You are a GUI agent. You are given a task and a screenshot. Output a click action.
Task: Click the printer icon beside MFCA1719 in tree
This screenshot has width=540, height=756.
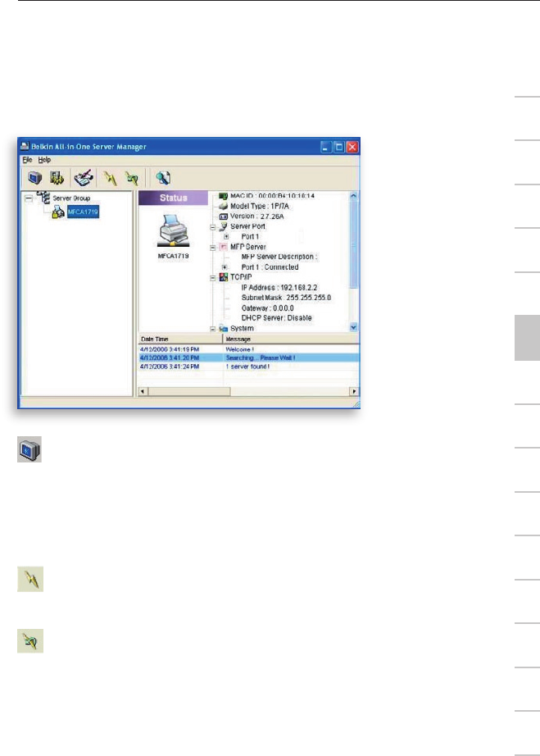tap(58, 212)
